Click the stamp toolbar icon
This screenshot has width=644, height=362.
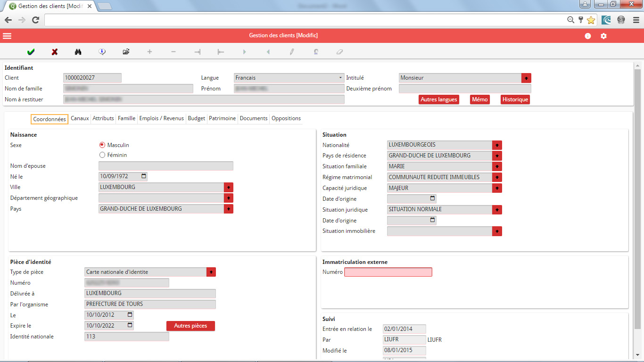coord(315,52)
